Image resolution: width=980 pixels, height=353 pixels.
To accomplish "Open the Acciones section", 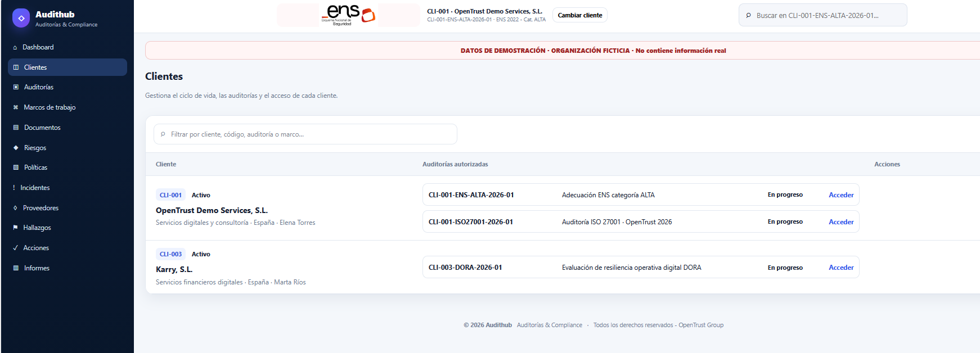I will pyautogui.click(x=68, y=248).
